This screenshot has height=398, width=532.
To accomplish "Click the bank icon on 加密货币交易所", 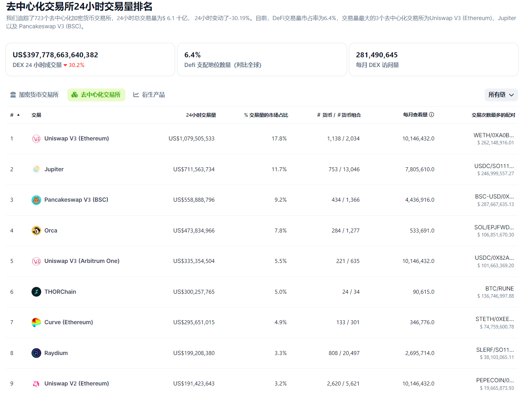I will (13, 95).
